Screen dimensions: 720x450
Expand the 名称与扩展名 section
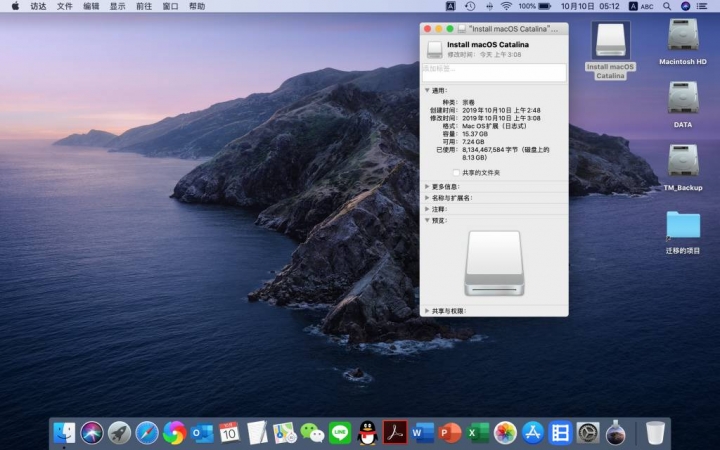pyautogui.click(x=427, y=198)
